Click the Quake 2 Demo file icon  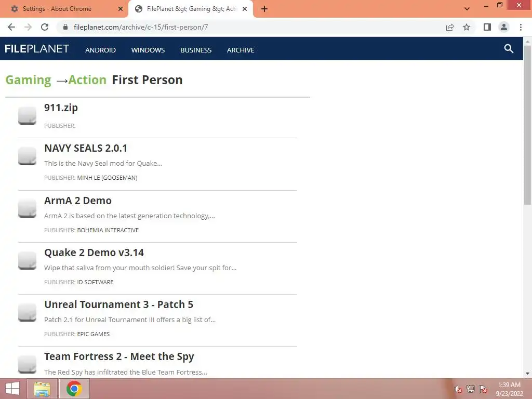[27, 261]
